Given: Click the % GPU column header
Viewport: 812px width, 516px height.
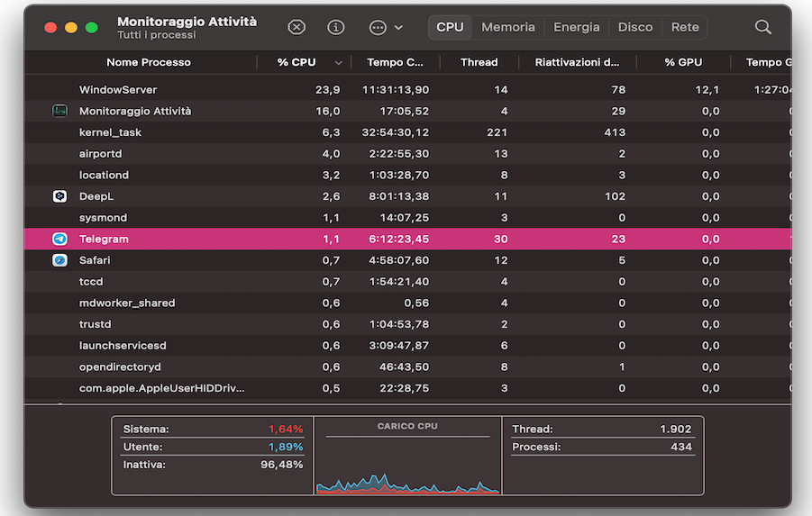Looking at the screenshot, I should [683, 62].
